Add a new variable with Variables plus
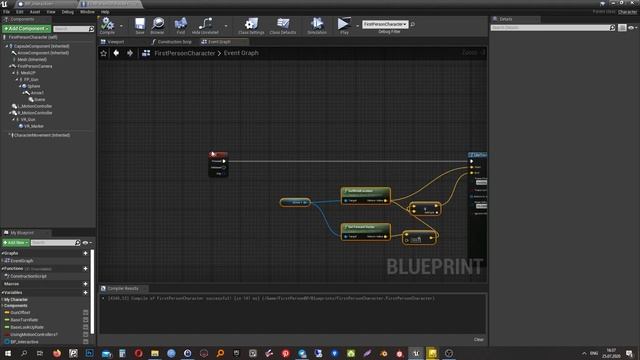This screenshot has width=640, height=360. (x=85, y=293)
